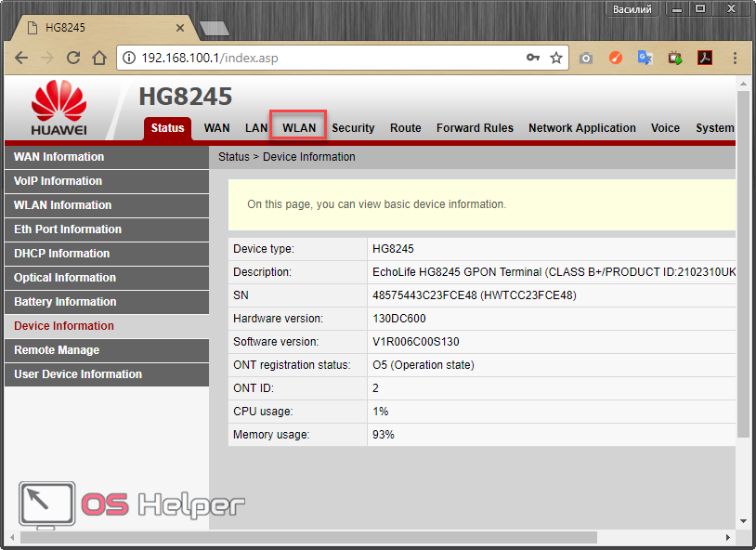Click the camera screenshot extension icon

pos(586,58)
